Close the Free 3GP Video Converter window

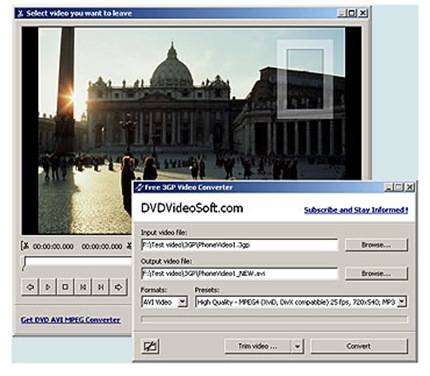pos(410,188)
